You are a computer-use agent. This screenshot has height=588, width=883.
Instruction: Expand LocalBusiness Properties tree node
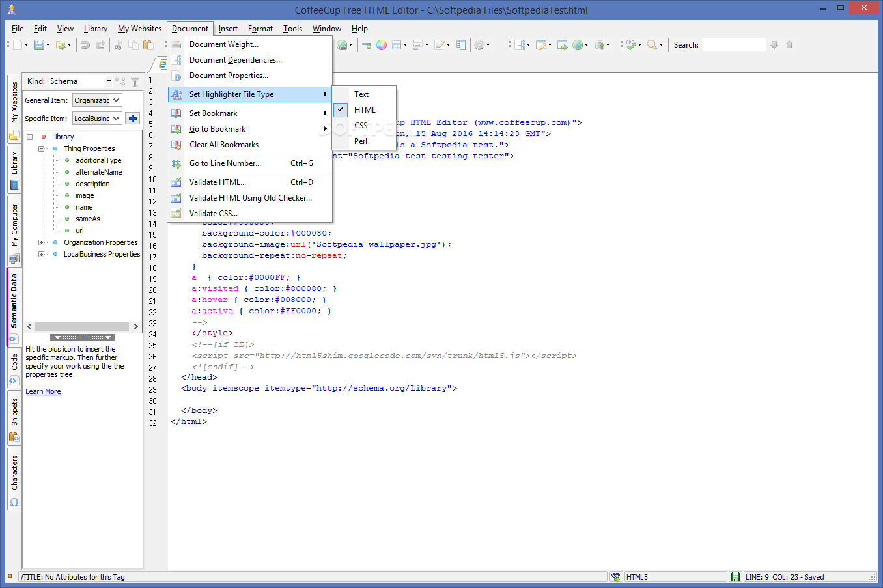[42, 254]
